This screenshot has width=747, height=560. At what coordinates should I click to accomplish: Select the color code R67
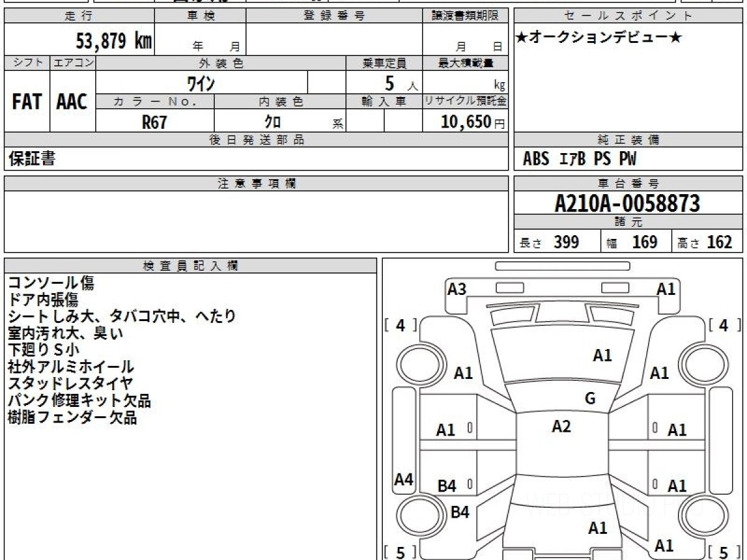coord(154,122)
